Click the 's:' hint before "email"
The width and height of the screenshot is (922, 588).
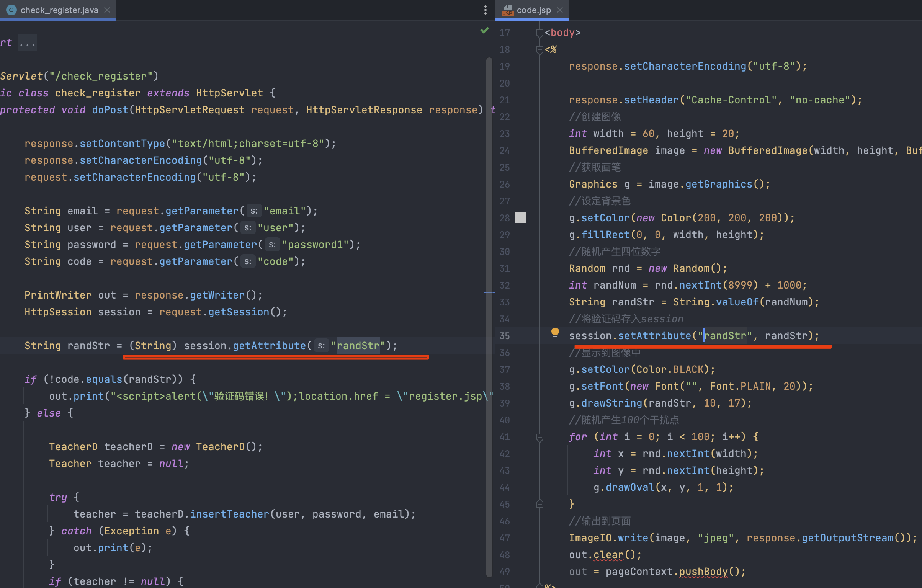point(253,211)
